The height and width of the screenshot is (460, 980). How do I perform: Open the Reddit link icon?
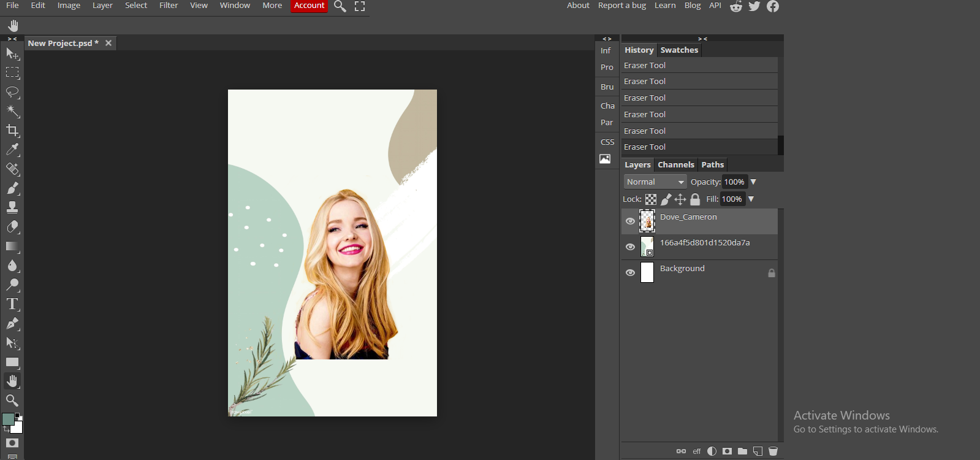point(736,6)
